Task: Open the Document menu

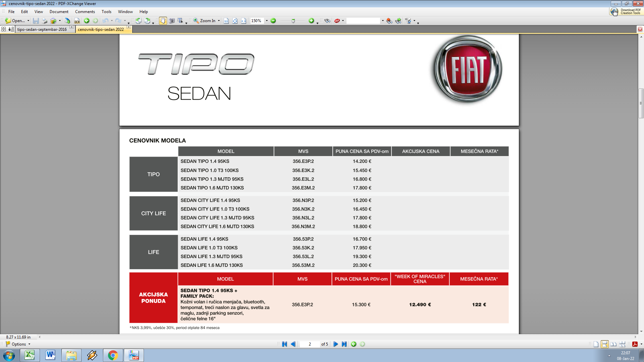Action: pyautogui.click(x=59, y=12)
